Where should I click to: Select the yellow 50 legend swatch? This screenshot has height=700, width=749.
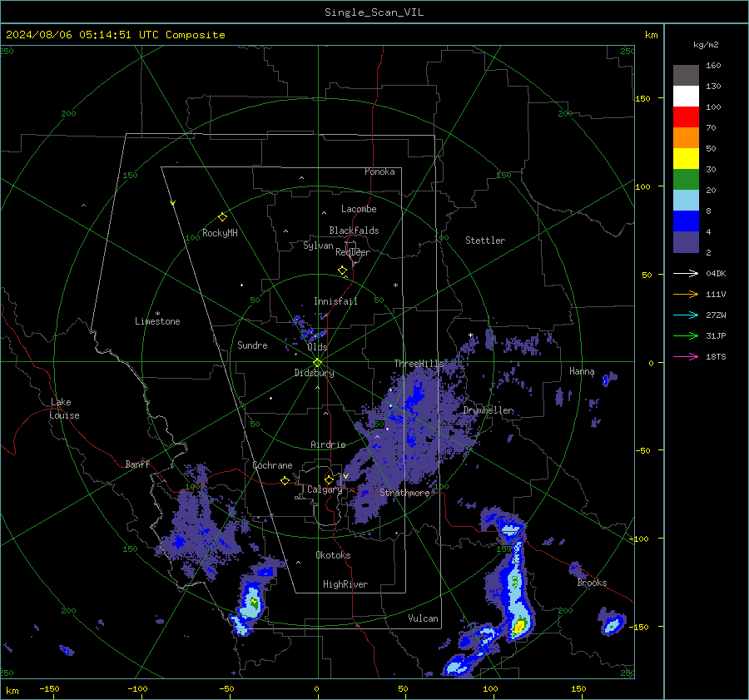(686, 159)
